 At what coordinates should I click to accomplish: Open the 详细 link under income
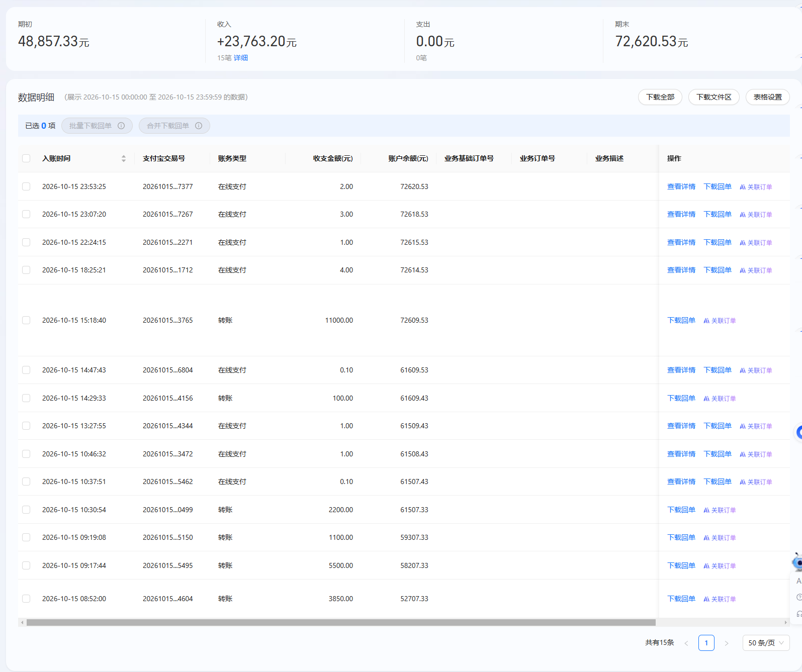[x=241, y=58]
